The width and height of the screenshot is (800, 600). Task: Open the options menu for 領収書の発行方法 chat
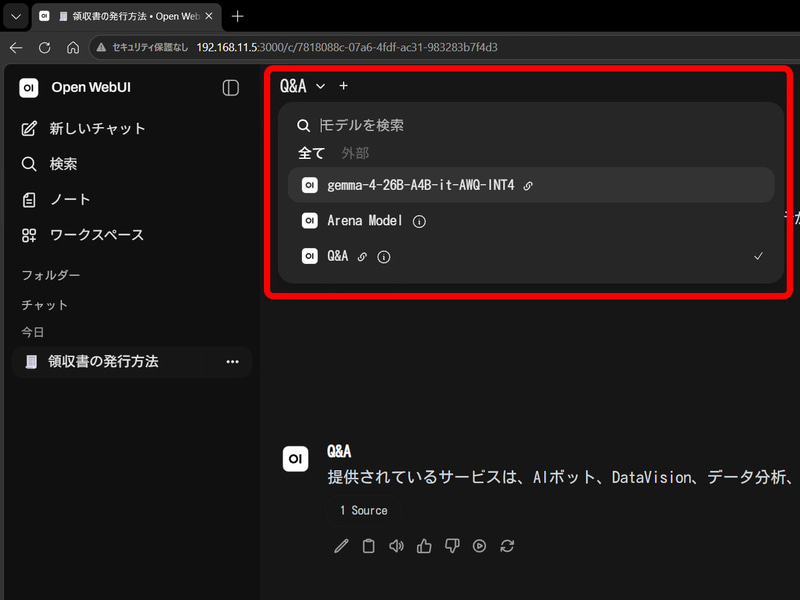coord(233,362)
